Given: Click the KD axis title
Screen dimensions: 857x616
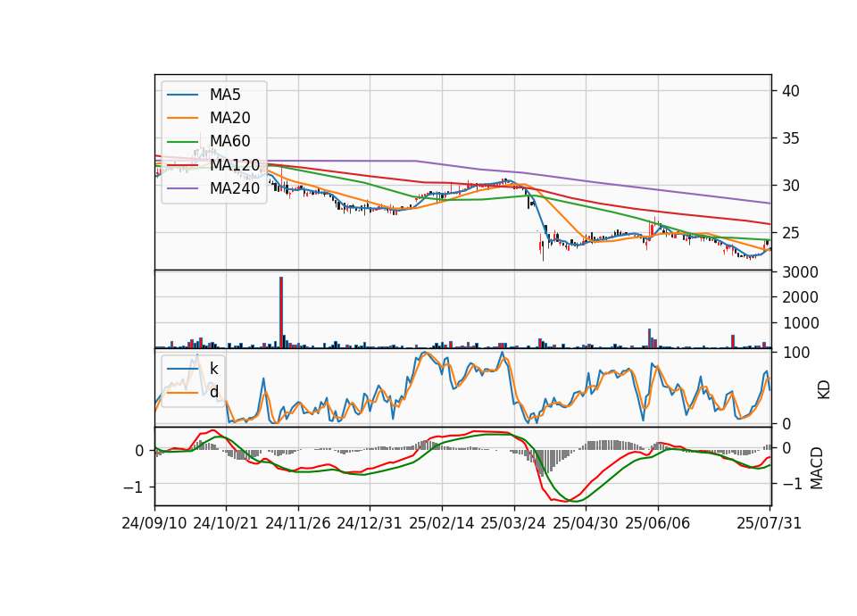Looking at the screenshot, I should (823, 390).
